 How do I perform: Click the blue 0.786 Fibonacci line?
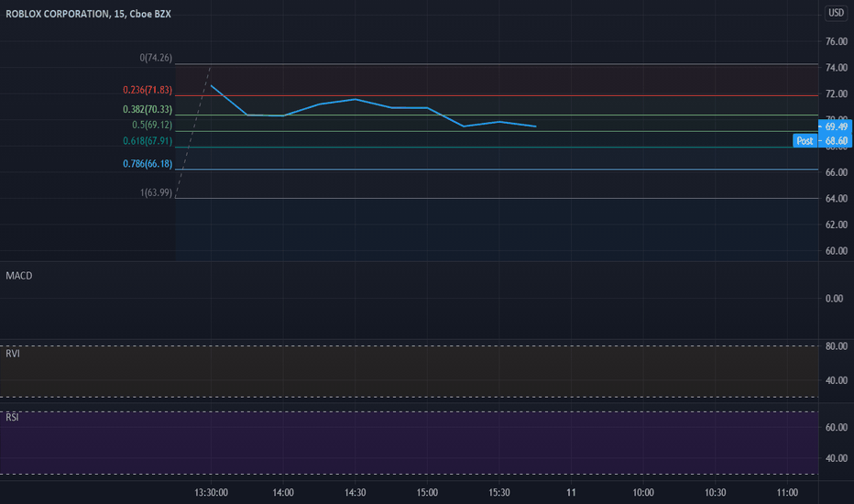pos(497,170)
